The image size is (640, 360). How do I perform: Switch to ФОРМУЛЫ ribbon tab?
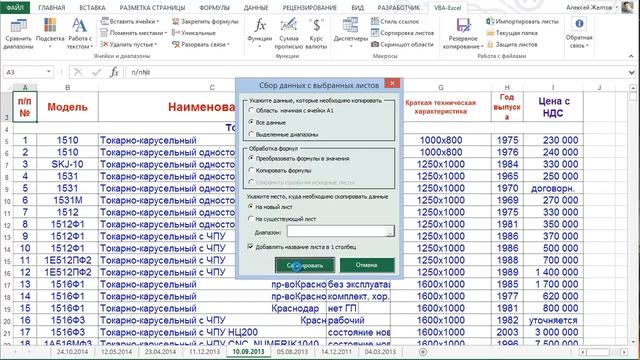pyautogui.click(x=214, y=7)
